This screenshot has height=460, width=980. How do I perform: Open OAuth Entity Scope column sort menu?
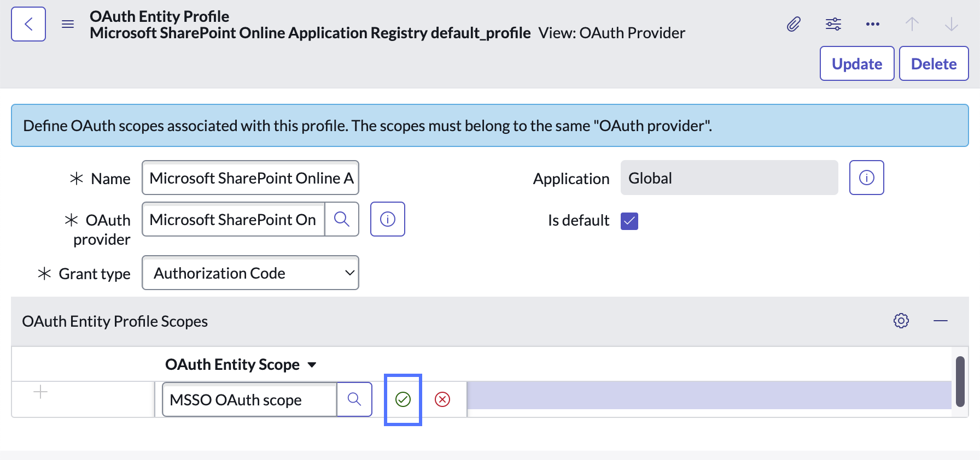pyautogui.click(x=312, y=365)
